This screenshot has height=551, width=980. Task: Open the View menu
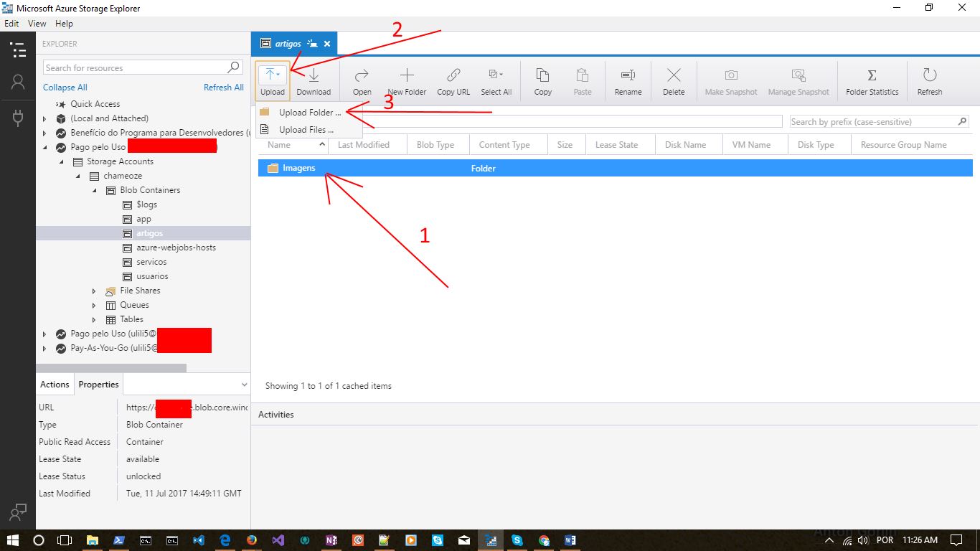pyautogui.click(x=37, y=24)
